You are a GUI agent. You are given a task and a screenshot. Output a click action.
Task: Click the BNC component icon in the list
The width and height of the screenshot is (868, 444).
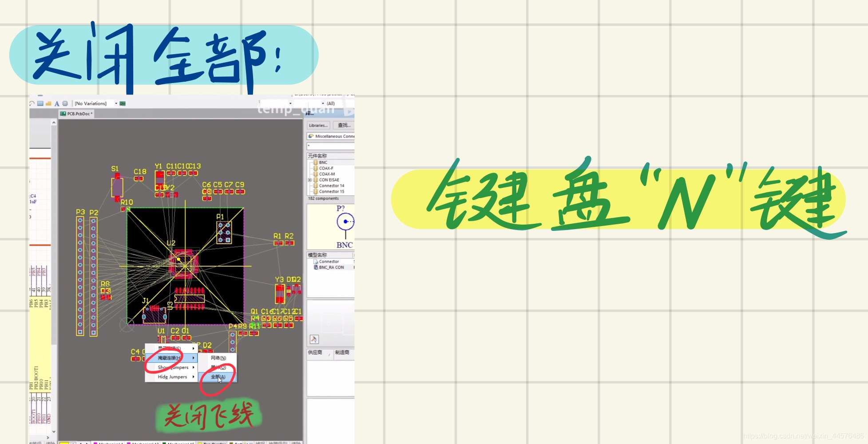[315, 163]
